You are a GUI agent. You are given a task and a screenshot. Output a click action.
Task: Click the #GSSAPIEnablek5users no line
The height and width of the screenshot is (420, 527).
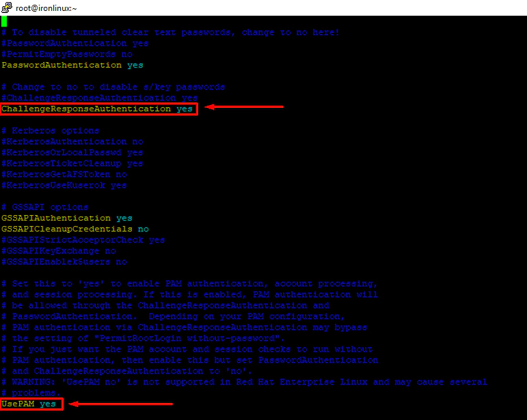click(x=64, y=262)
